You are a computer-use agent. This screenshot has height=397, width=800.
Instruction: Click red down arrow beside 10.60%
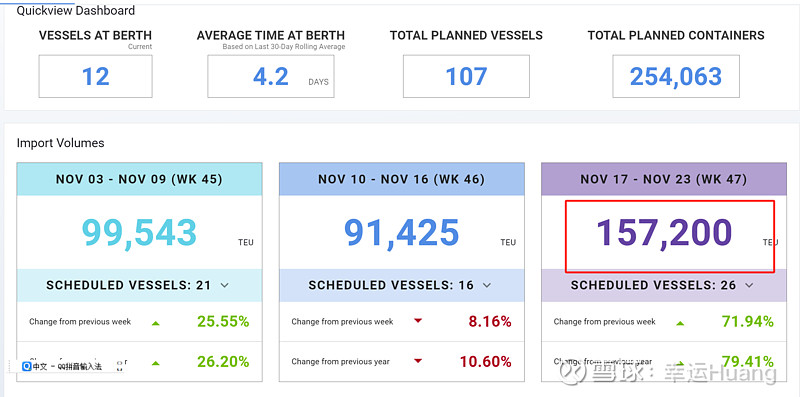coord(418,361)
